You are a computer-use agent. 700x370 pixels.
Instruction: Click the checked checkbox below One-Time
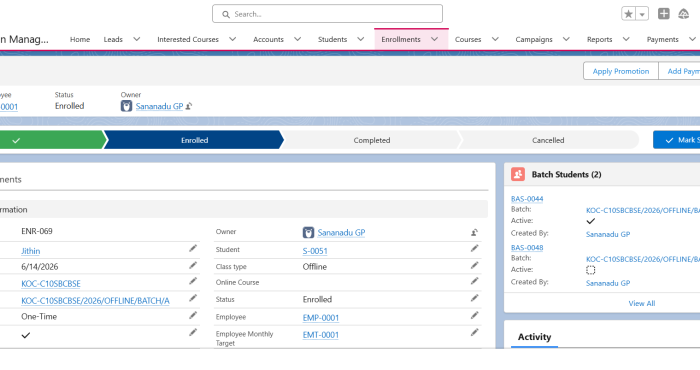click(26, 335)
